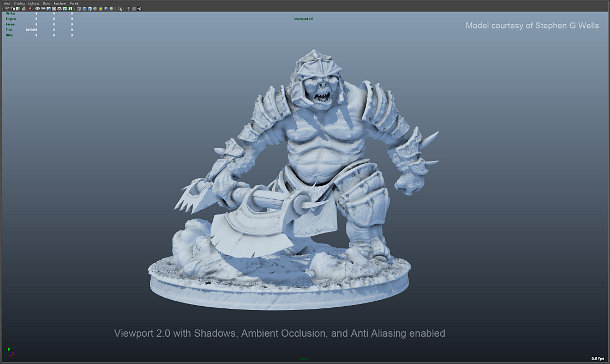Click the red bookmark toolbar icon

30,9
